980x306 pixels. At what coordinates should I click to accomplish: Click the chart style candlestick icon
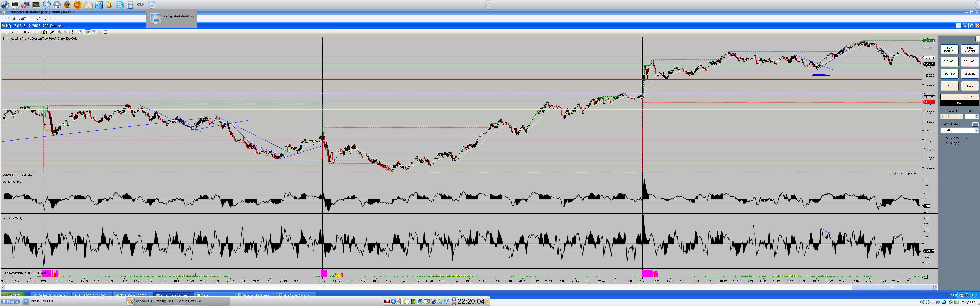coord(44,32)
